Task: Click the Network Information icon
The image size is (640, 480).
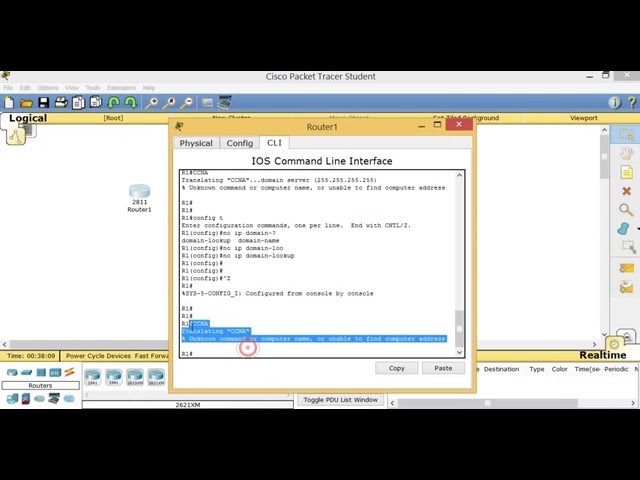Action: pos(615,102)
